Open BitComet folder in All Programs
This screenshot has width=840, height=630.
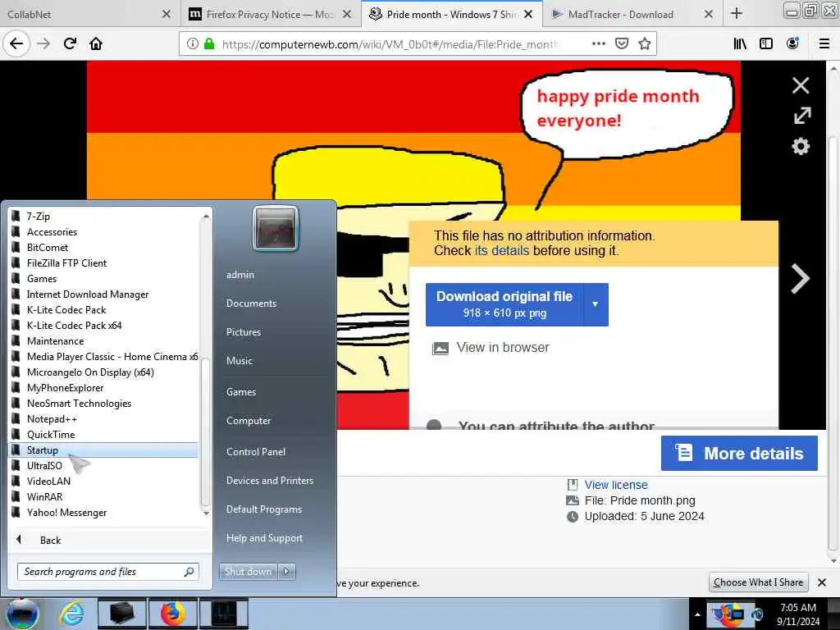(x=104, y=248)
